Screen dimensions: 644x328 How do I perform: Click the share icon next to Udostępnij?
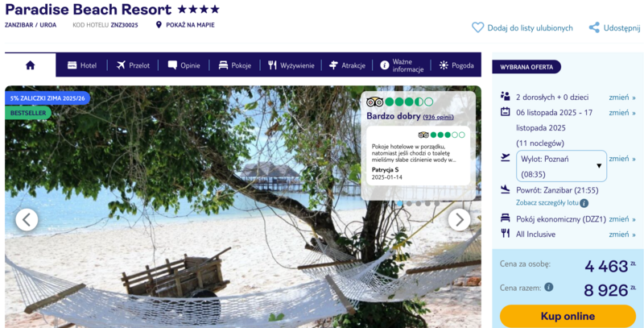tap(594, 27)
